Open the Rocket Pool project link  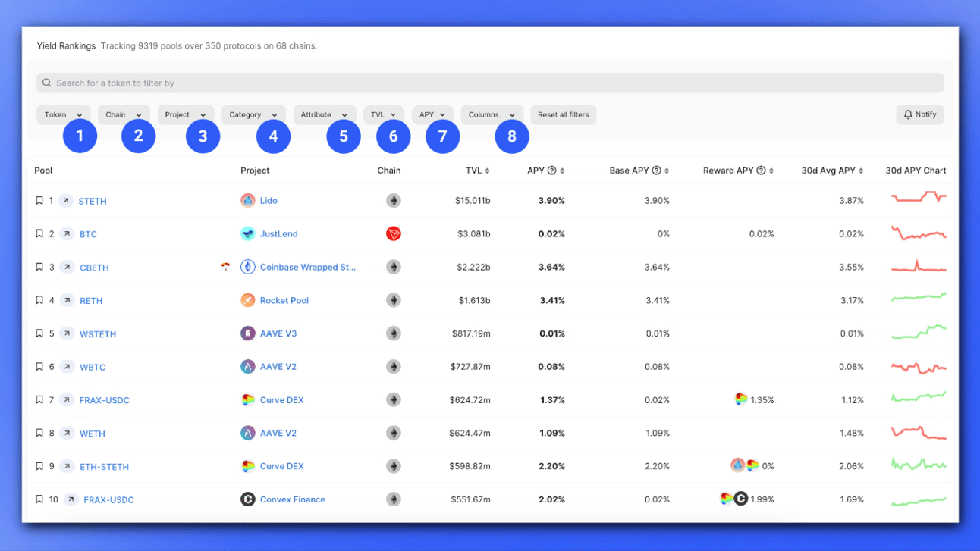click(x=284, y=301)
